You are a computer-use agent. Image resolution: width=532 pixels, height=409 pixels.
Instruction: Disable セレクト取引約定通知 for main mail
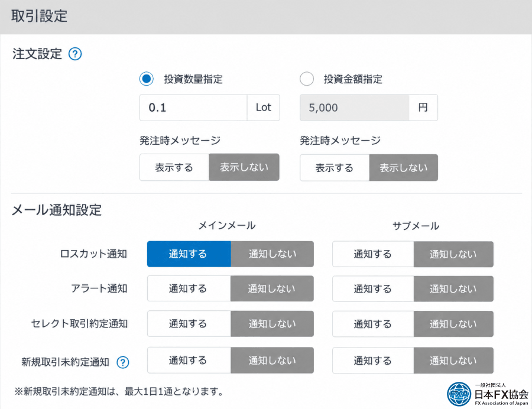tap(272, 324)
